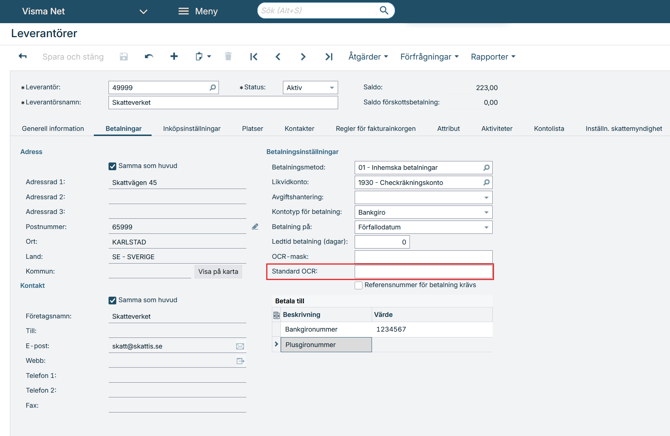Viewport: 670px width, 436px height.
Task: Click the row expand arrow beside Plusgironummer
Action: [276, 344]
